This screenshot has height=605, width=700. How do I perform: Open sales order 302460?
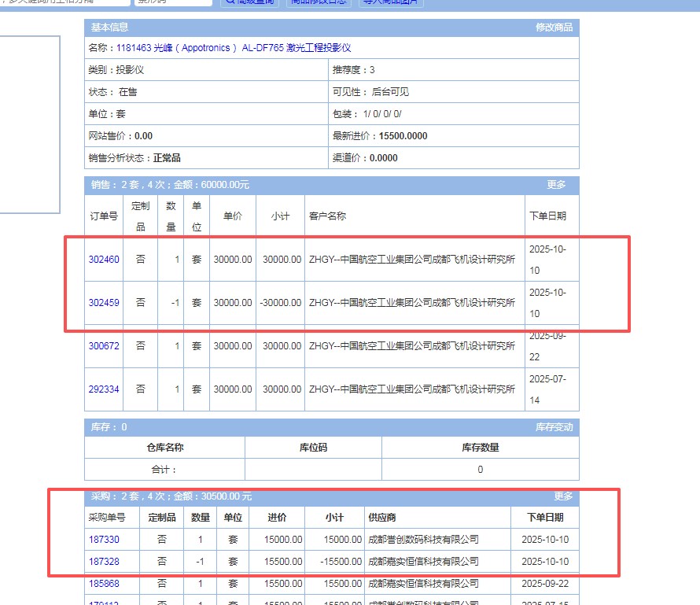tap(104, 260)
